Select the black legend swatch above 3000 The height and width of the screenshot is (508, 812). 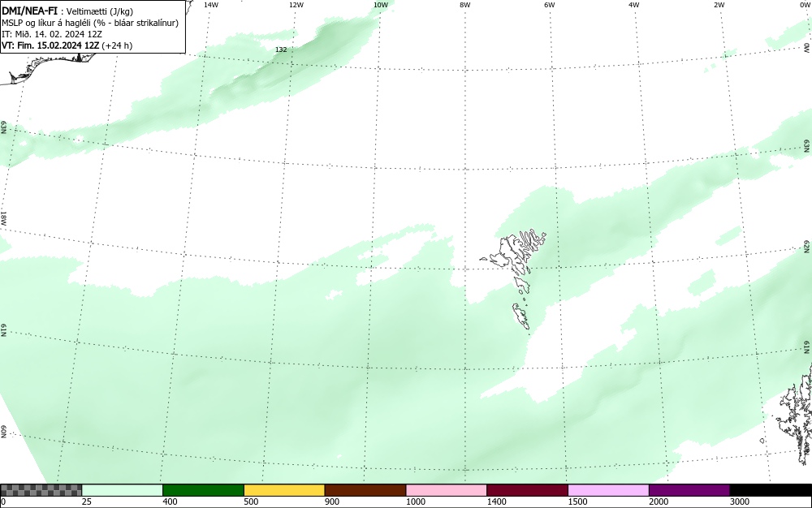click(x=771, y=490)
